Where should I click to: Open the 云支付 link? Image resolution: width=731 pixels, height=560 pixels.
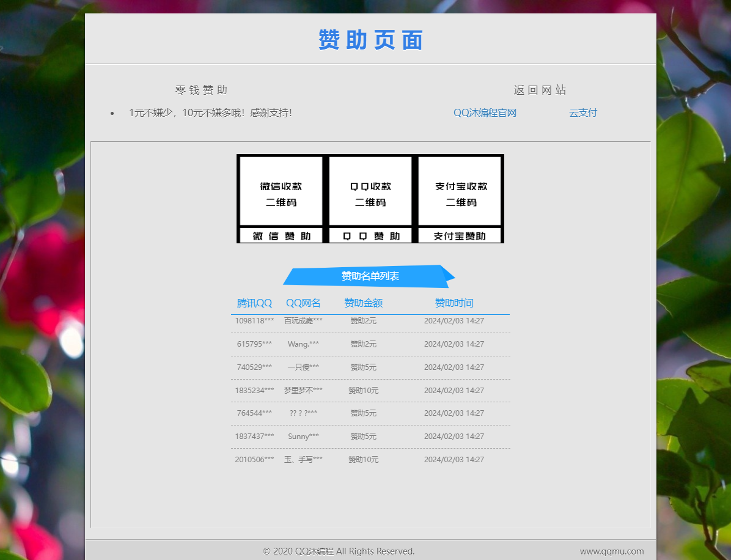tap(583, 112)
